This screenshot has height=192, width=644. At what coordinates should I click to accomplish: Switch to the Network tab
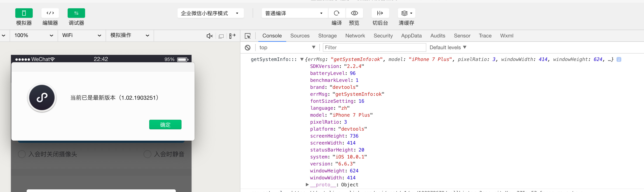pos(355,36)
